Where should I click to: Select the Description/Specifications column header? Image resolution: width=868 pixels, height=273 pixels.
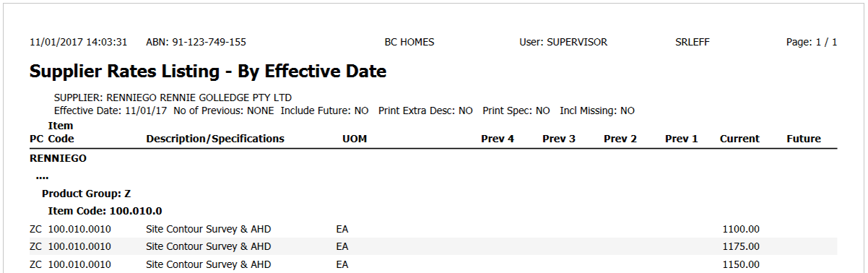[x=215, y=139]
